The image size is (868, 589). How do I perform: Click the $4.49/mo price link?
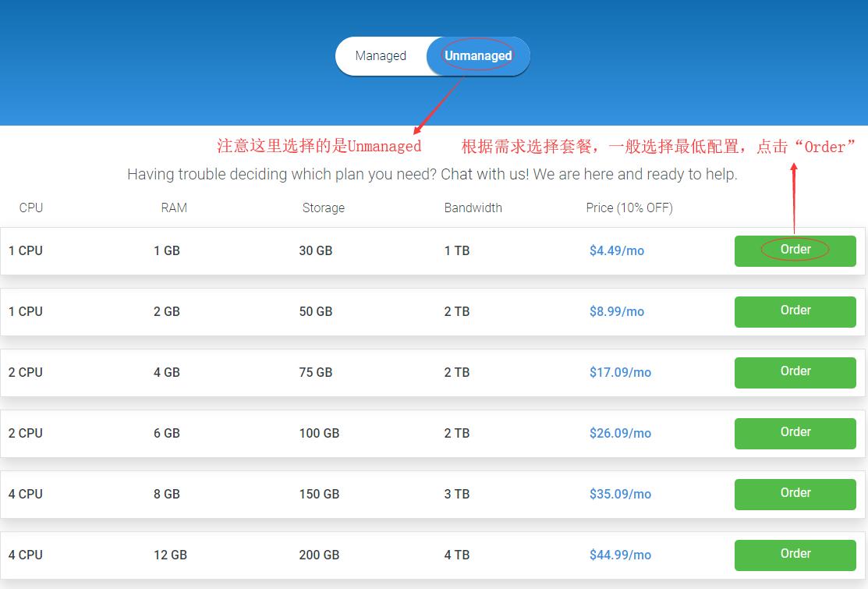point(616,251)
